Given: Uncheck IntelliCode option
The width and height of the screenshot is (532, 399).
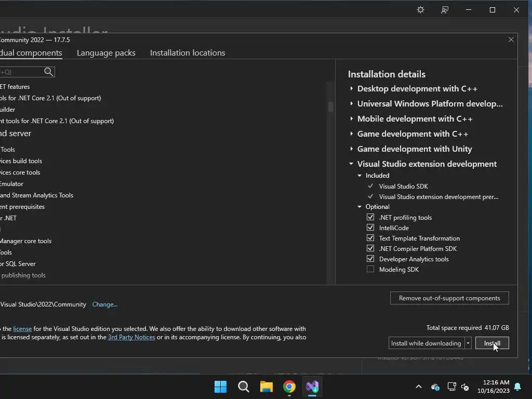Looking at the screenshot, I should point(370,228).
